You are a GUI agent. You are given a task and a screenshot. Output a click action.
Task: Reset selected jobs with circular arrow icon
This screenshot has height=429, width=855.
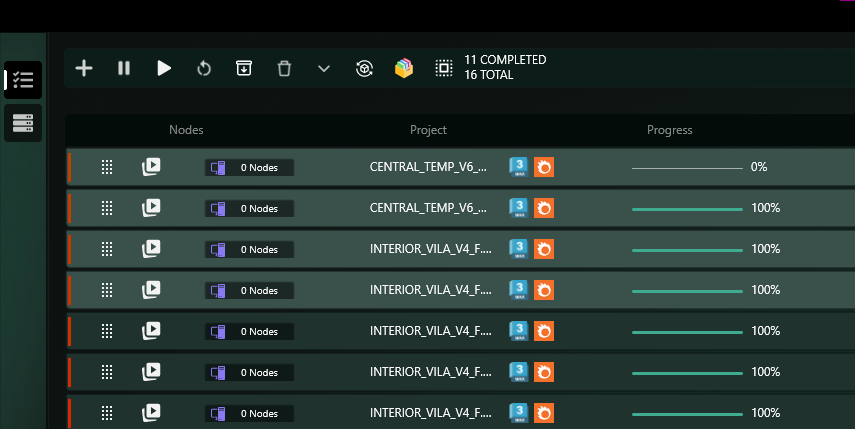tap(204, 69)
